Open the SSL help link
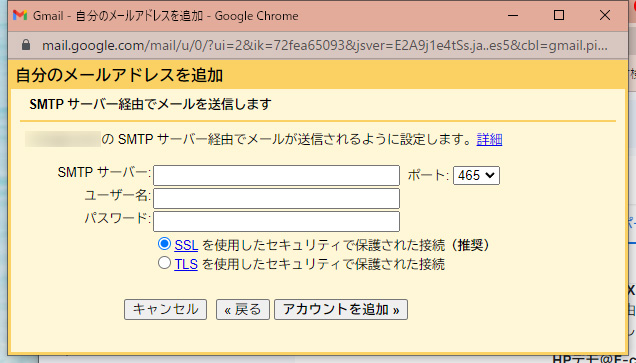 point(186,245)
